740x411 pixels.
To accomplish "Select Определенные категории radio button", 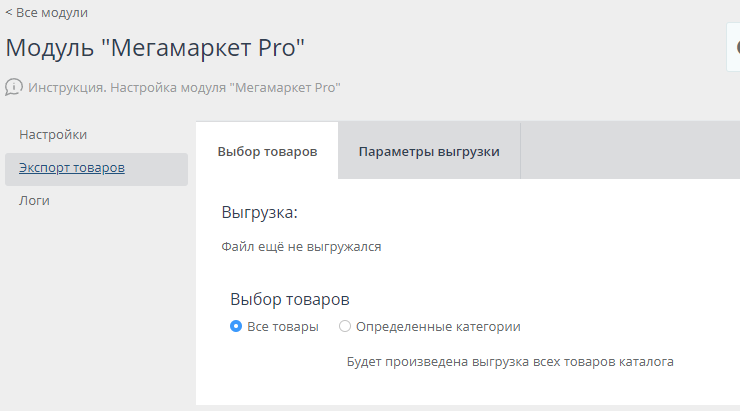I will (x=345, y=327).
